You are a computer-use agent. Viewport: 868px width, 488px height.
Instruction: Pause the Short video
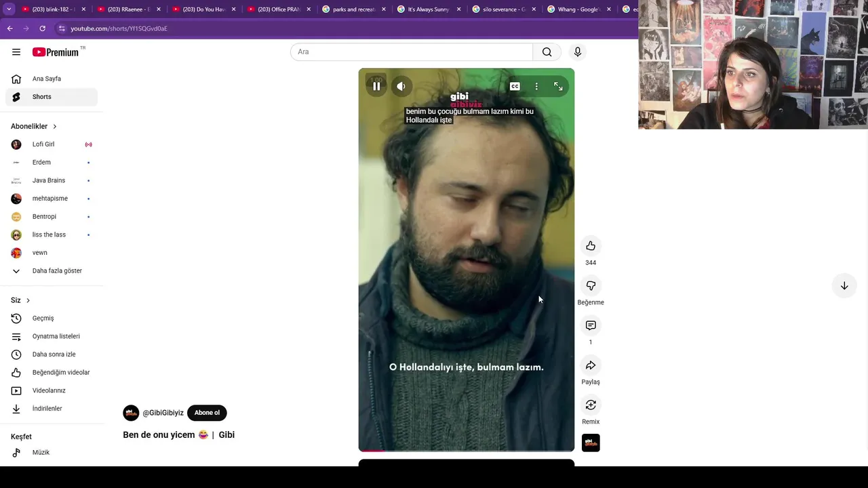[376, 86]
